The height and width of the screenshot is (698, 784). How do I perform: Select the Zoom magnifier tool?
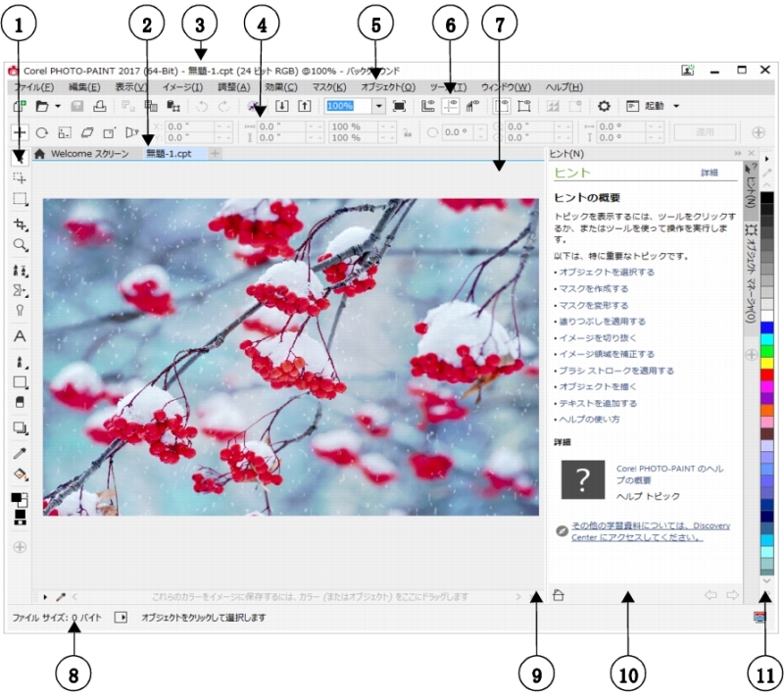(20, 245)
